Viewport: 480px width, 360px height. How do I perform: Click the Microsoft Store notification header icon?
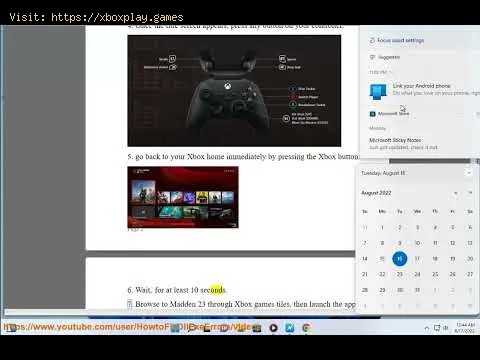pyautogui.click(x=373, y=114)
